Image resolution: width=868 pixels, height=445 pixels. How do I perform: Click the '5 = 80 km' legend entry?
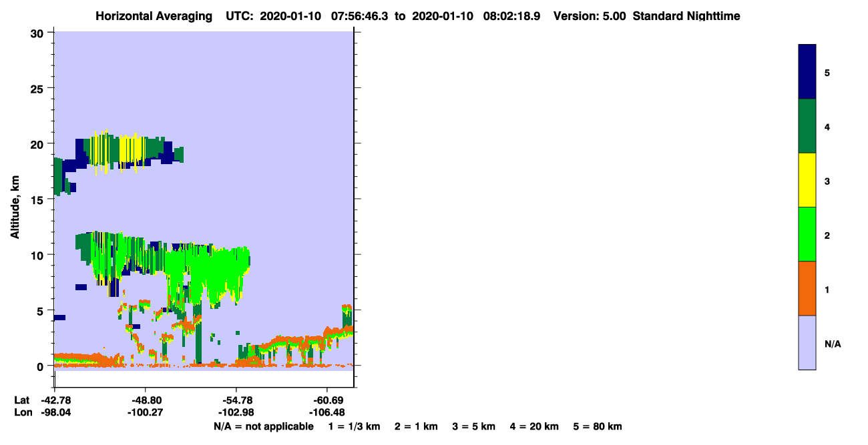tap(598, 426)
